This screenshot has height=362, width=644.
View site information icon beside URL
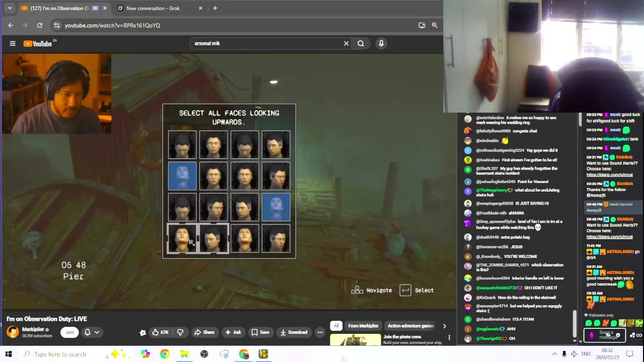tap(57, 25)
